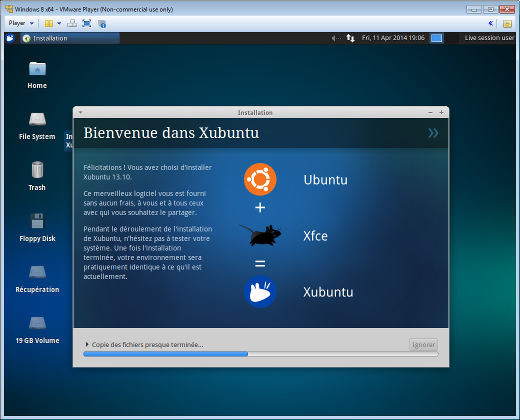
Task: Click the Xubuntu mouse menu icon in panel
Action: (10, 38)
